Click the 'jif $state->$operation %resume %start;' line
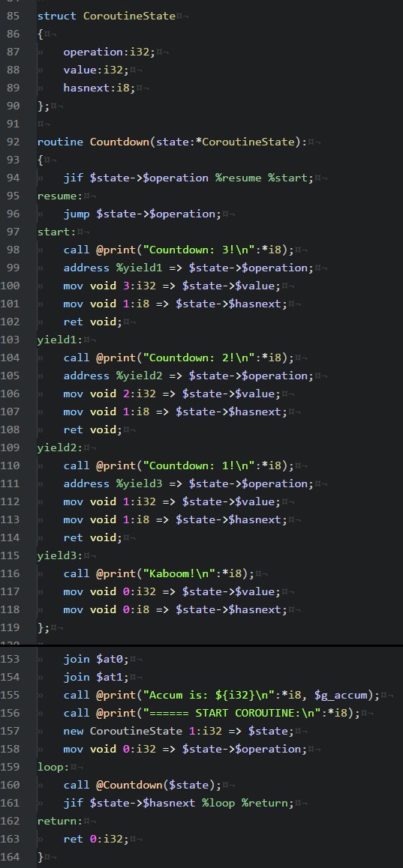The width and height of the screenshot is (403, 868). click(x=188, y=178)
